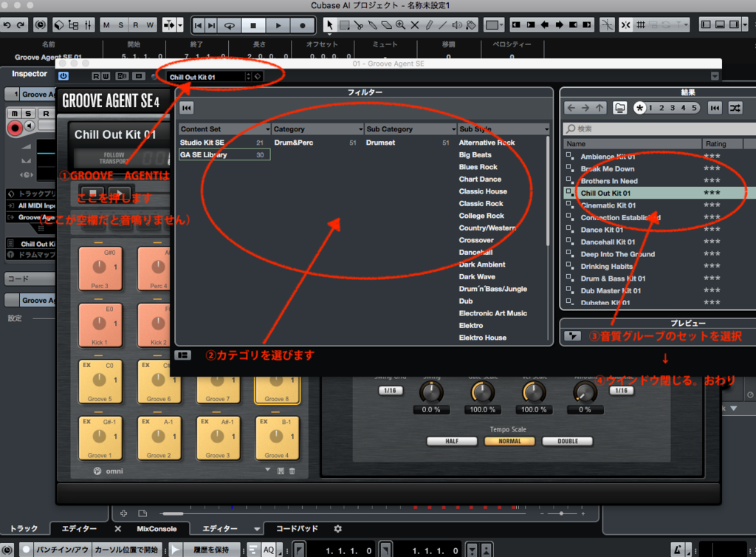The height and width of the screenshot is (557, 756).
Task: Toggle global Write automation W button
Action: point(150,25)
